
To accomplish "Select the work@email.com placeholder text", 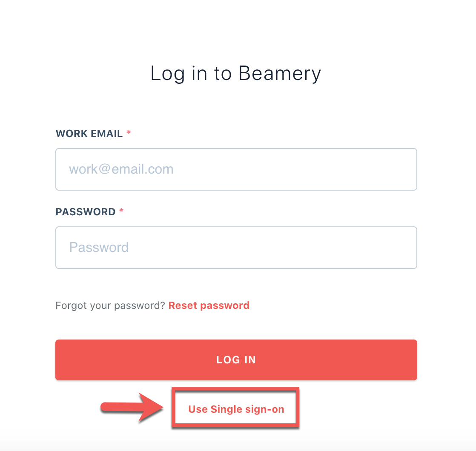I will [x=121, y=169].
